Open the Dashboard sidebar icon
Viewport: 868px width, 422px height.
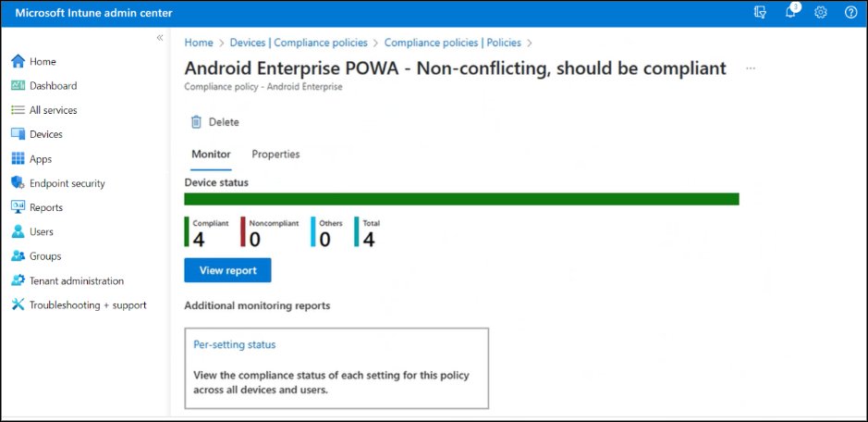click(18, 86)
